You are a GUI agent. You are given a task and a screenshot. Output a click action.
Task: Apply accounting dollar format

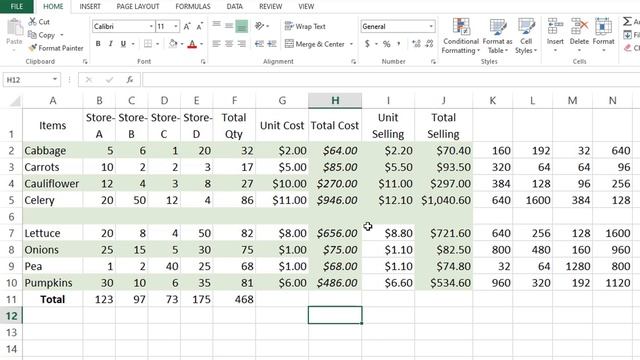click(x=367, y=44)
